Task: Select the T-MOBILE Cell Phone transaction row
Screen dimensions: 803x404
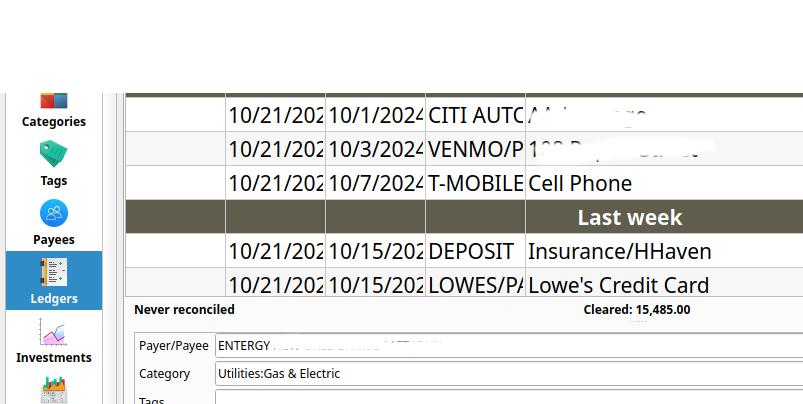Action: click(464, 183)
